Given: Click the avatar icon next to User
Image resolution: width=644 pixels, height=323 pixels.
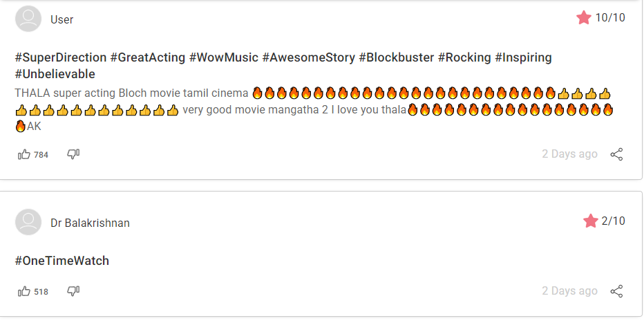Looking at the screenshot, I should coord(28,19).
